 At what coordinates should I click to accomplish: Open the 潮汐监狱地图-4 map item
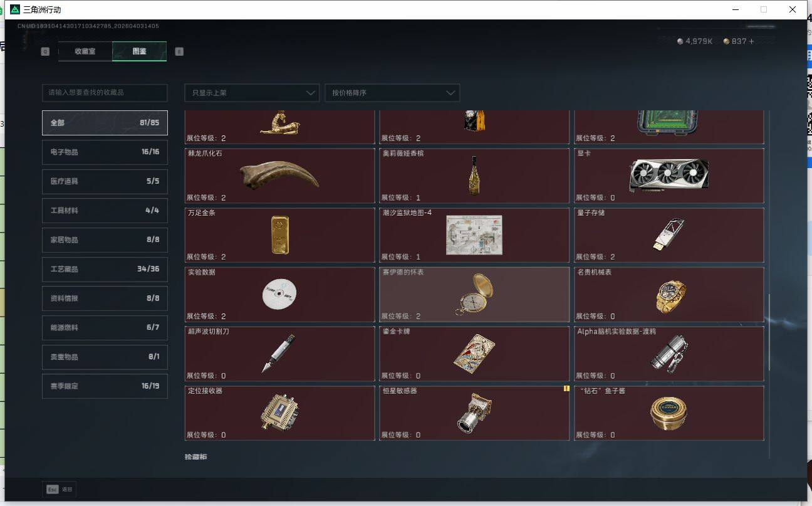coord(474,235)
